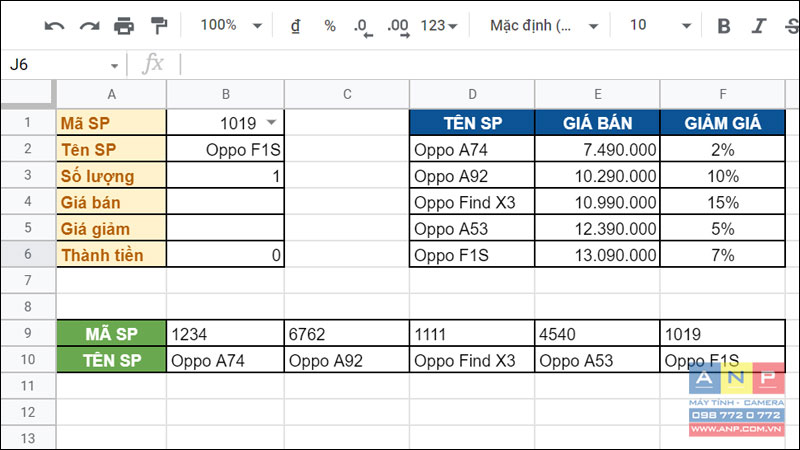Select column D header
800x450 pixels.
(472, 94)
